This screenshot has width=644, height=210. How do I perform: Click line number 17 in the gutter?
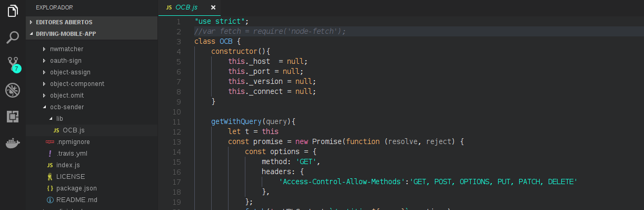click(x=177, y=182)
